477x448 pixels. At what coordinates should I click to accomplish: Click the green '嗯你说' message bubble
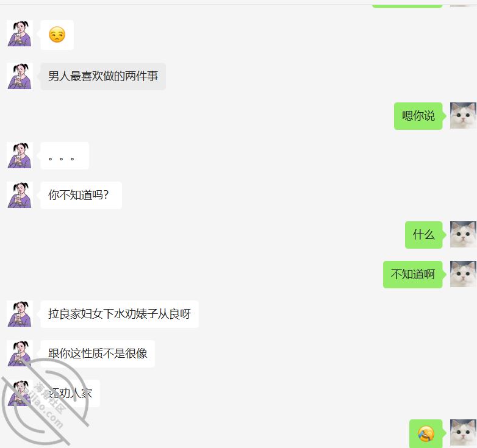[x=418, y=116]
